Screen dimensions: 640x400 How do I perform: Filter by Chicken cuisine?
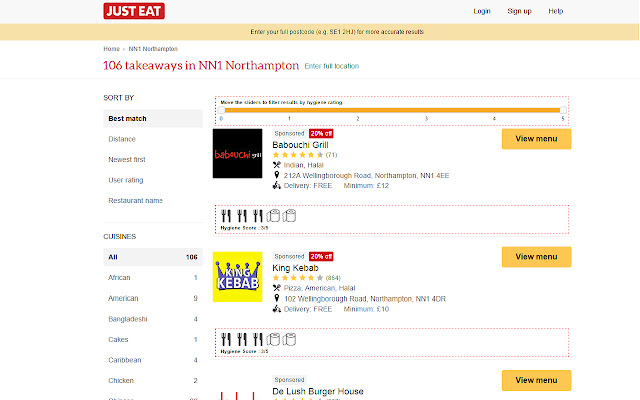click(153, 380)
